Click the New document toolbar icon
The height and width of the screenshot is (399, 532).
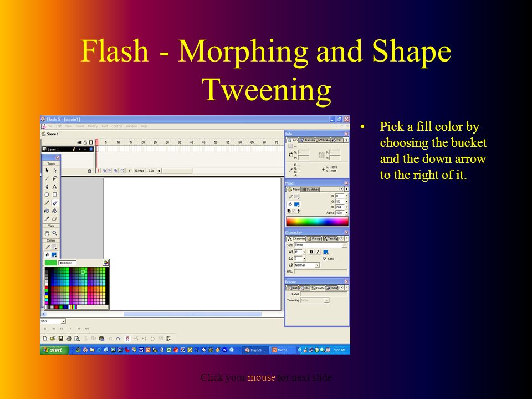pyautogui.click(x=45, y=338)
